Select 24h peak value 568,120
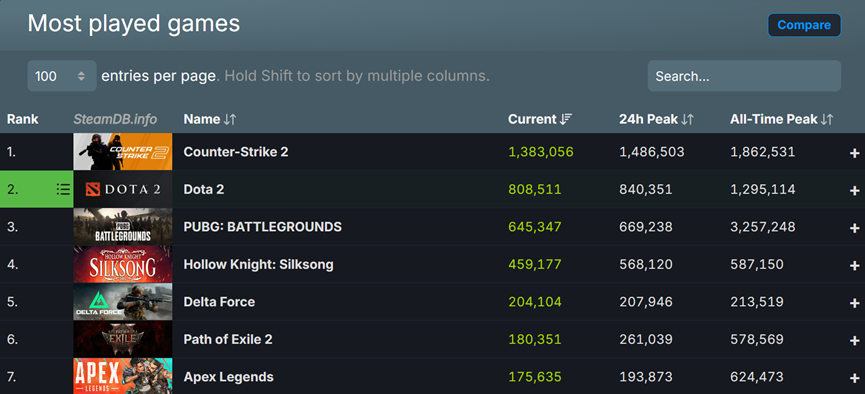The image size is (865, 394). click(645, 264)
